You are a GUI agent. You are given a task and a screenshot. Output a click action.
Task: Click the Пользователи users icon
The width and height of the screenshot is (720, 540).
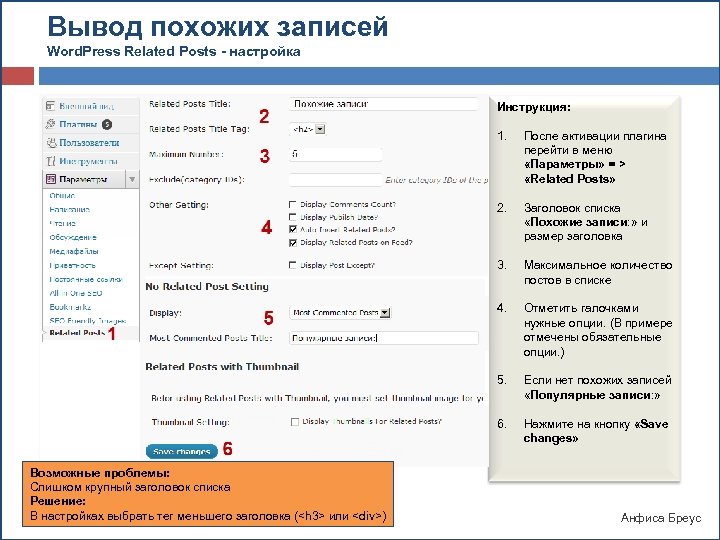point(51,143)
